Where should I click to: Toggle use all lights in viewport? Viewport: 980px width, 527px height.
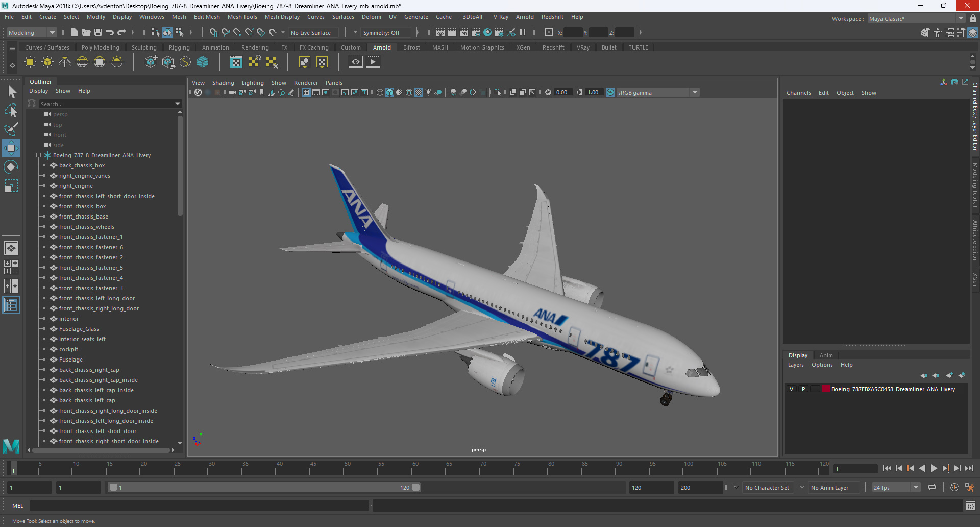428,92
